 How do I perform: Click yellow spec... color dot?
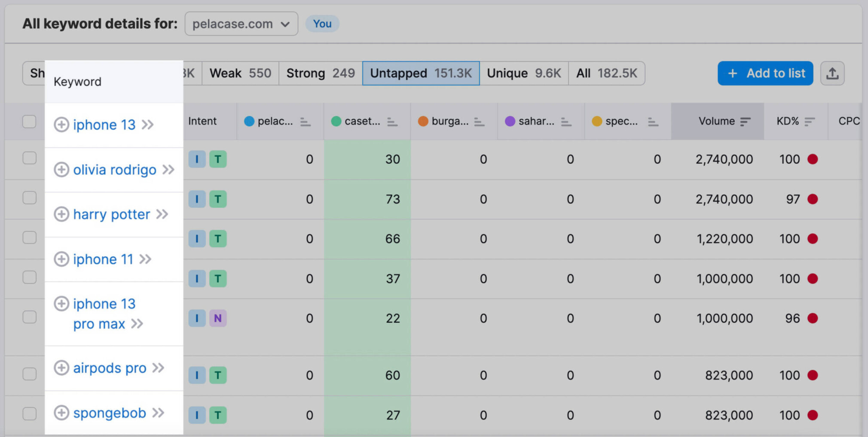click(x=597, y=121)
